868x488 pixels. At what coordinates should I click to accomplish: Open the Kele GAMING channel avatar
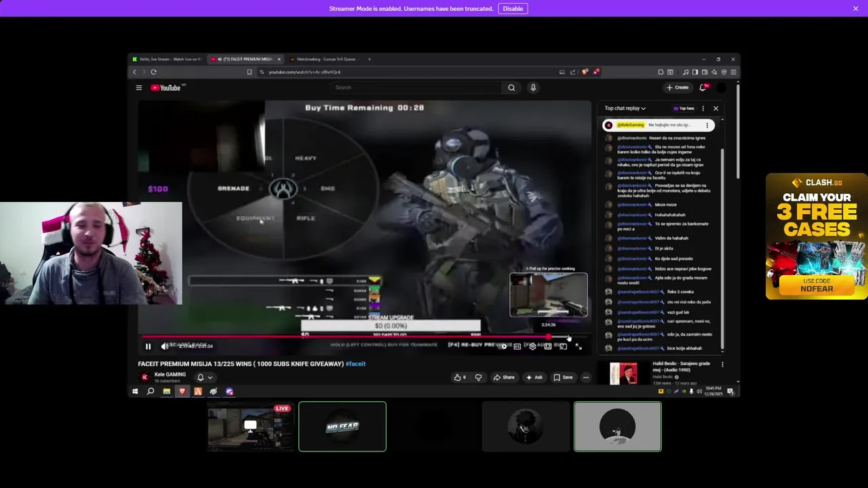click(144, 378)
